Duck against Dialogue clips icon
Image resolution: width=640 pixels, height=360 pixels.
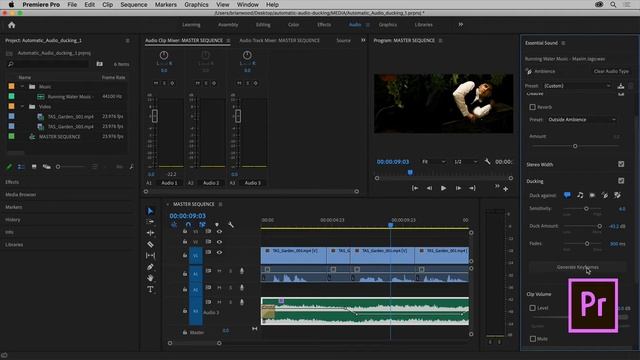pyautogui.click(x=567, y=195)
